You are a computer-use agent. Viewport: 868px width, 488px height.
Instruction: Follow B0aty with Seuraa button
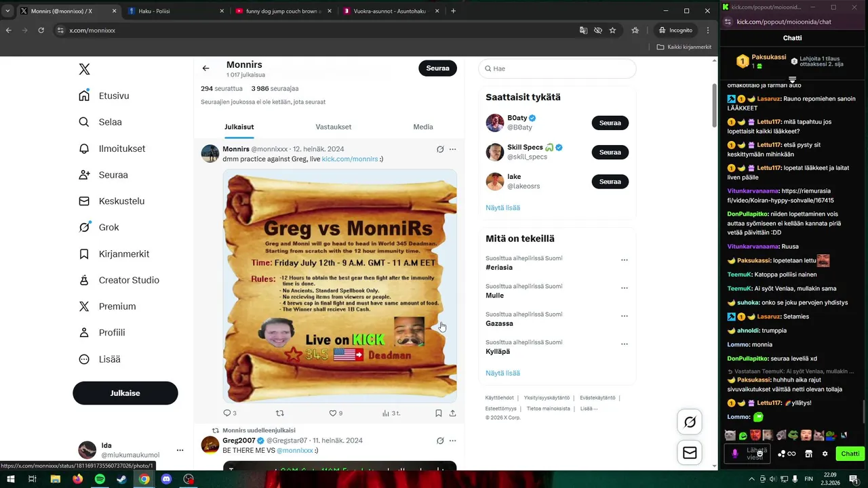(610, 123)
